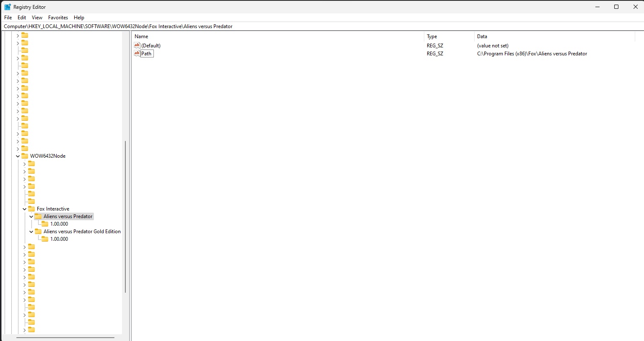644x341 pixels.
Task: Click the Aliens versus Predator Gold Edition folder icon
Action: click(x=38, y=232)
